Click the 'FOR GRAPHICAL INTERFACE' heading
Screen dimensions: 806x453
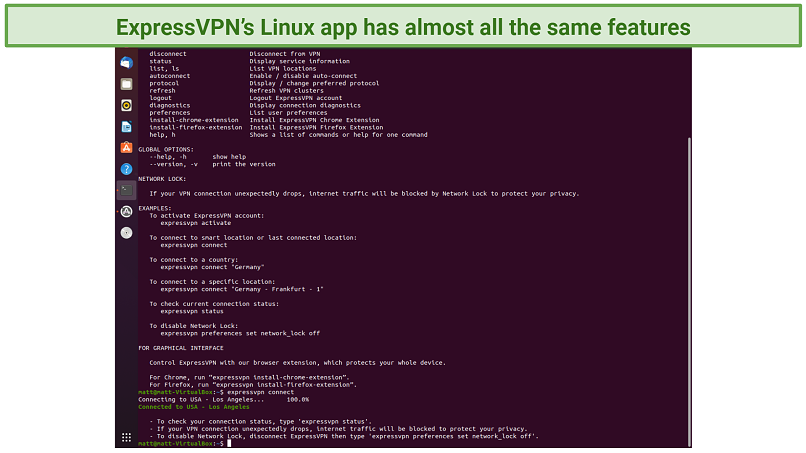tap(181, 348)
